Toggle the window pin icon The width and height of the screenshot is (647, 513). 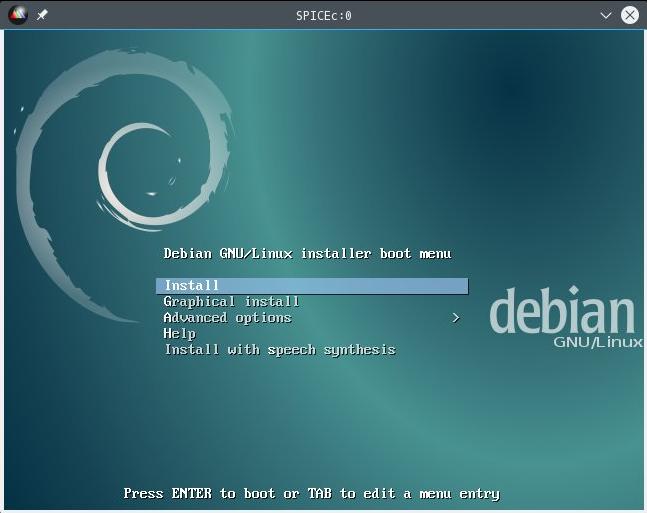(42, 16)
